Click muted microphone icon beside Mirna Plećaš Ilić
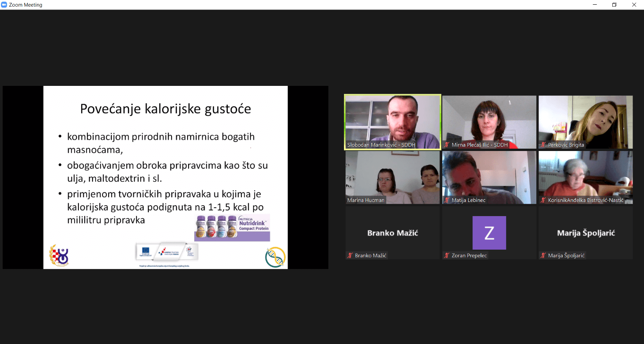The width and height of the screenshot is (644, 344). pyautogui.click(x=447, y=145)
